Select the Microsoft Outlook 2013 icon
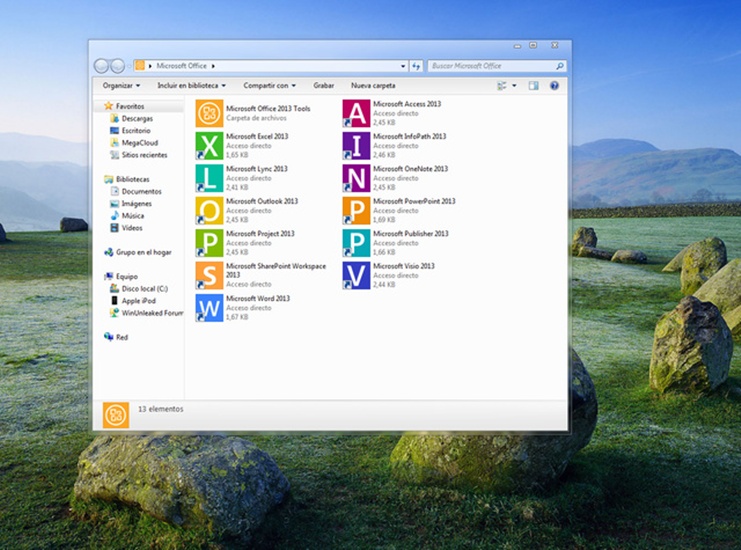The height and width of the screenshot is (550, 741). click(209, 210)
